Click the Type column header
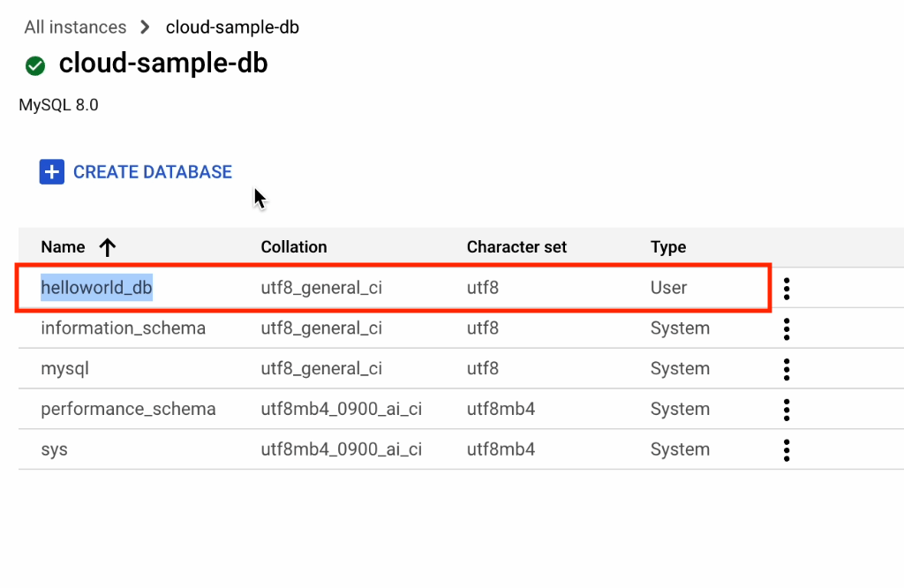 (x=668, y=247)
